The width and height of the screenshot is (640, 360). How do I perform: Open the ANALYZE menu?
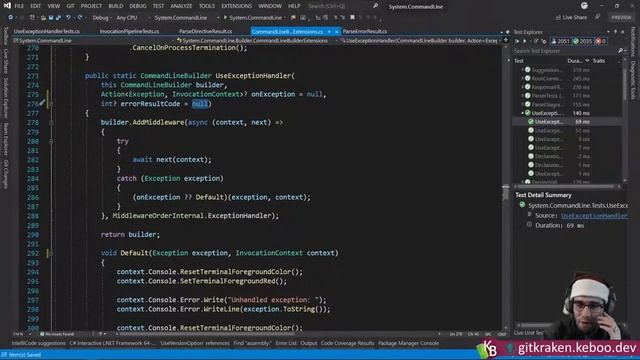pyautogui.click(x=181, y=6)
